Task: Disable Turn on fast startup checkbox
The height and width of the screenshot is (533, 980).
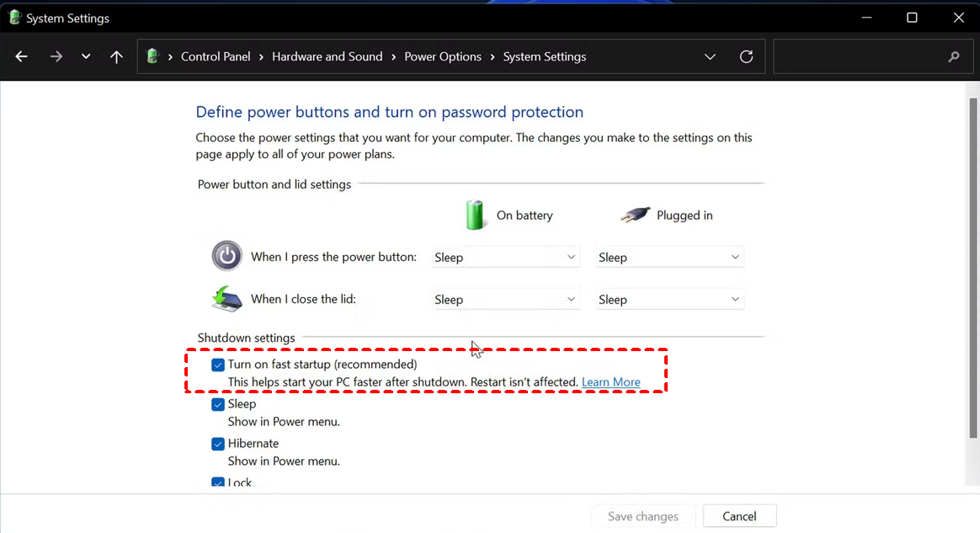Action: click(x=218, y=365)
